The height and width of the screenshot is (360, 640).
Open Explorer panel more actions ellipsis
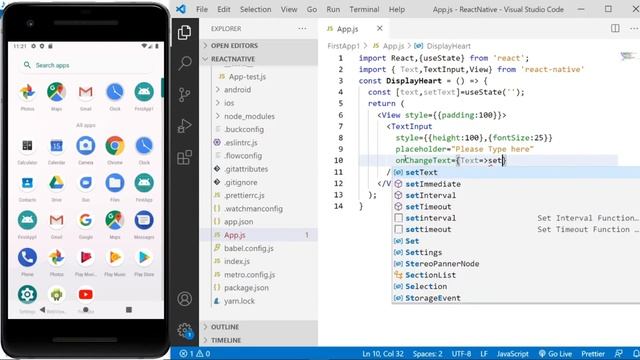pos(302,29)
